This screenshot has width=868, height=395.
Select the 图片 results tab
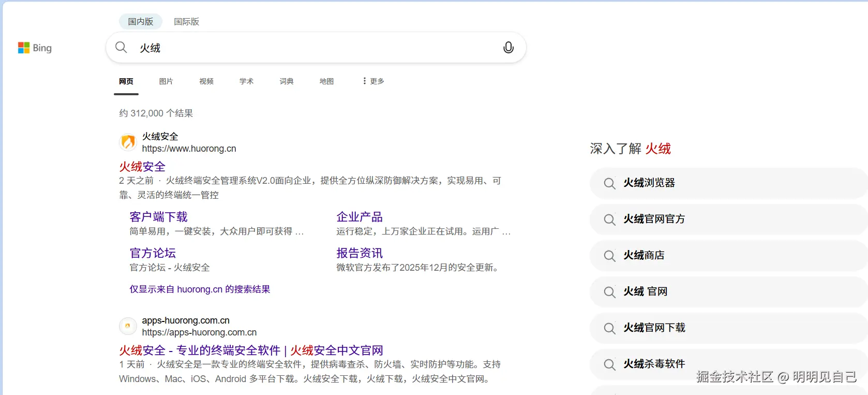(166, 81)
